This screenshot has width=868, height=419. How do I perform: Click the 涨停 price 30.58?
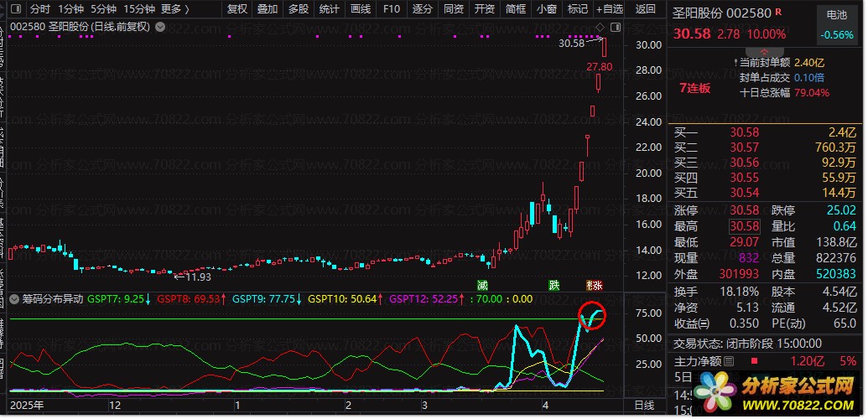745,210
